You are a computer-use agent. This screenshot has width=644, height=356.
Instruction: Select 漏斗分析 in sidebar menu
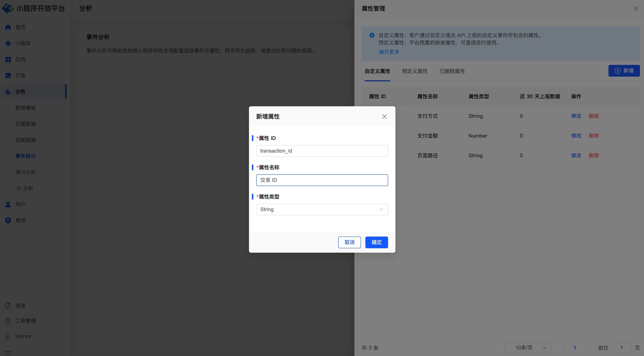(25, 172)
